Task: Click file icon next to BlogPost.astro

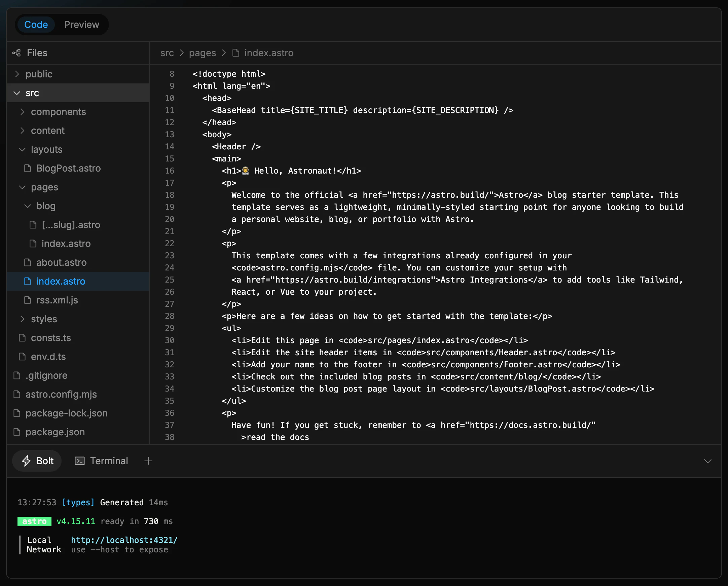Action: [28, 168]
